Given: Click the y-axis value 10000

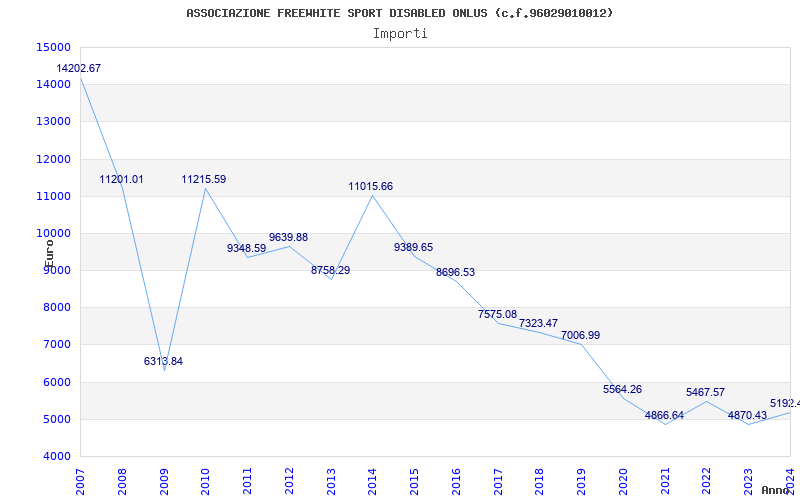Looking at the screenshot, I should (x=53, y=234).
